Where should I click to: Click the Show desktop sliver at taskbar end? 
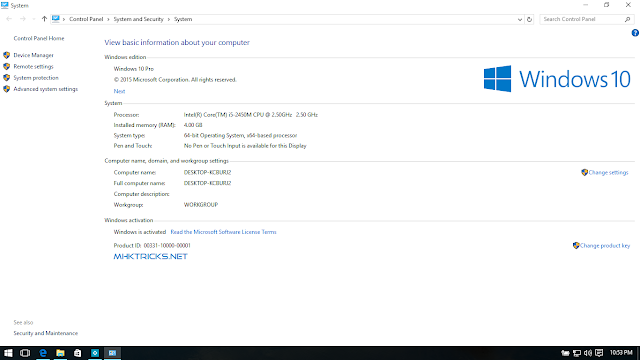pos(638,353)
